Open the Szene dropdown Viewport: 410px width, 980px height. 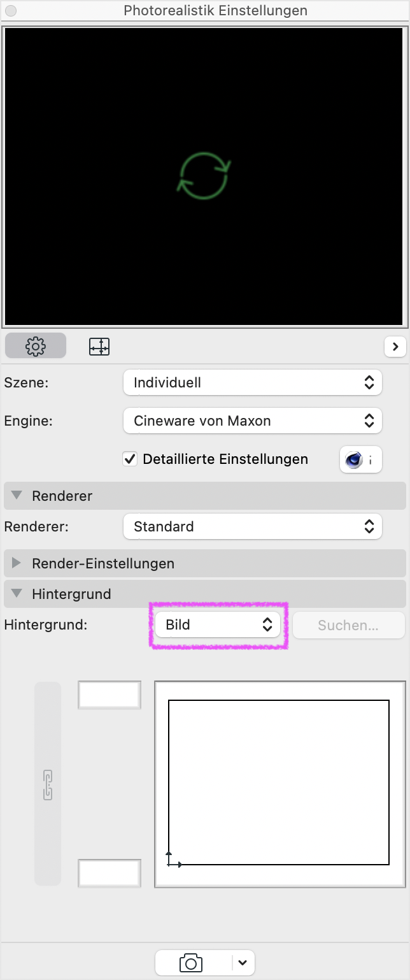(252, 382)
